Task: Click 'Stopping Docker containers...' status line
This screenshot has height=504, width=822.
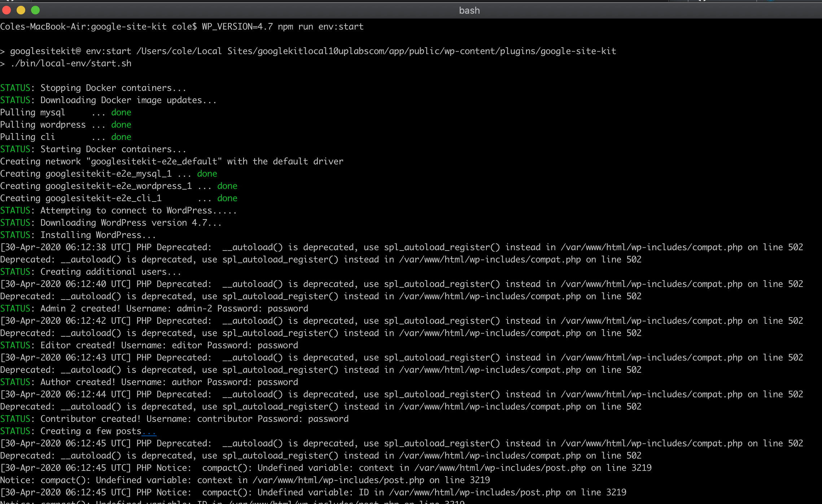Action: [x=93, y=88]
